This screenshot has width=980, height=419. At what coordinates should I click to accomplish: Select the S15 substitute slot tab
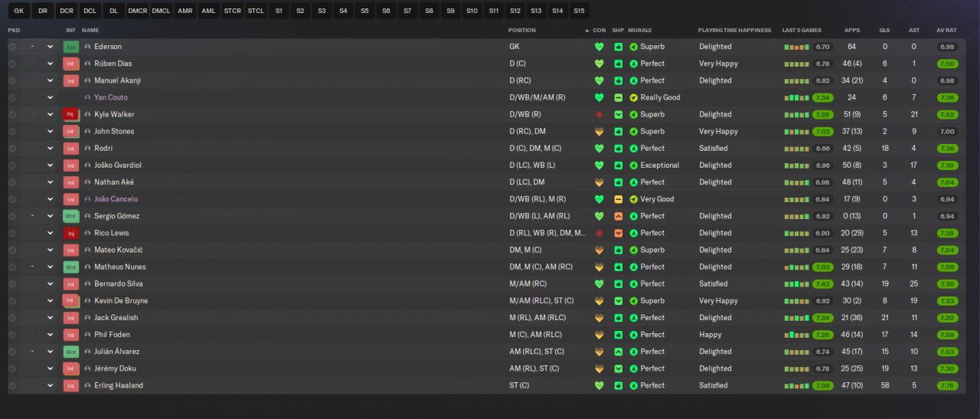[x=579, y=11]
